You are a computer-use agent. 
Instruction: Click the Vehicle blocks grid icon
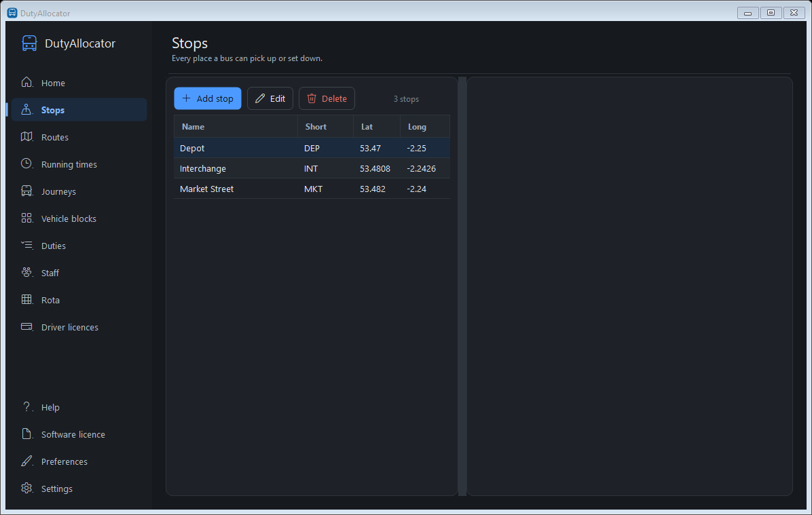[26, 218]
